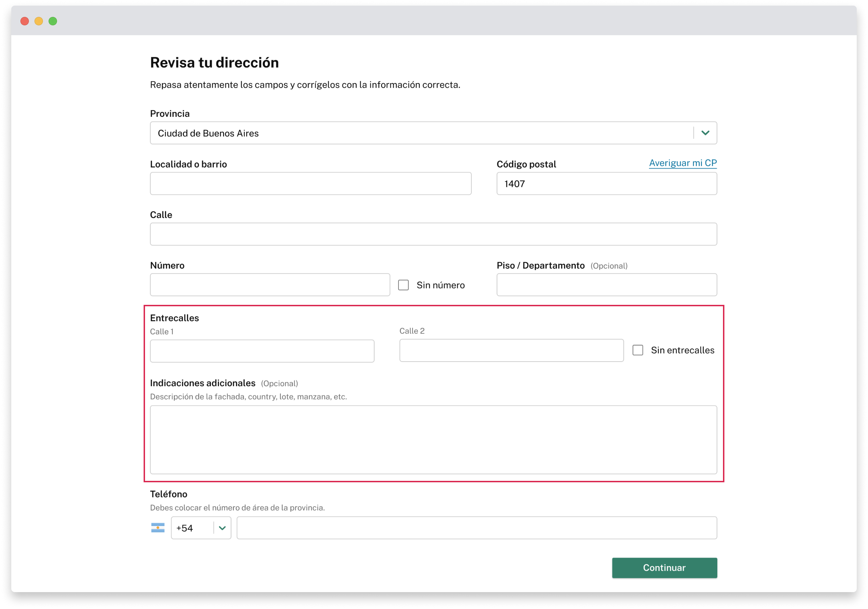Screen dimensions: 868x609
Task: Open the Ciudad de Buenos Aires selector
Action: [x=420, y=133]
